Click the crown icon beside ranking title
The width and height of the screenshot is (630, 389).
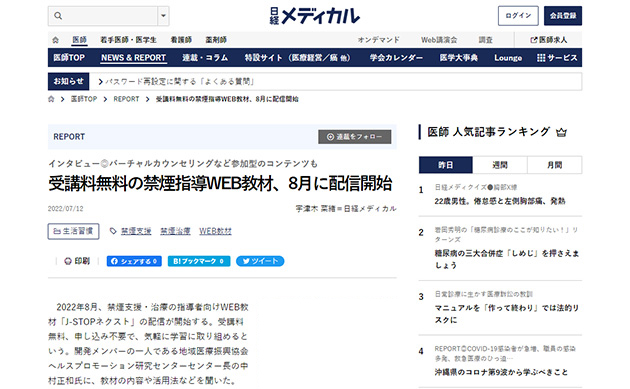pyautogui.click(x=561, y=132)
